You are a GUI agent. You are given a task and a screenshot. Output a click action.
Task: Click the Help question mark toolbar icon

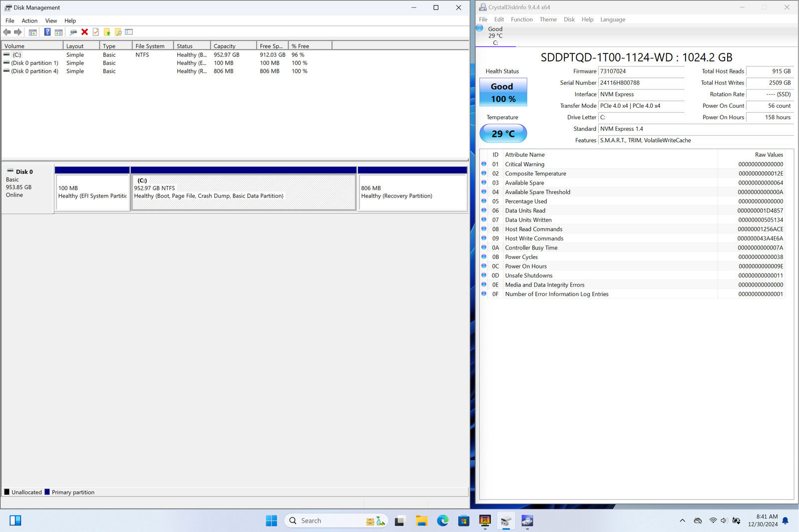[47, 32]
